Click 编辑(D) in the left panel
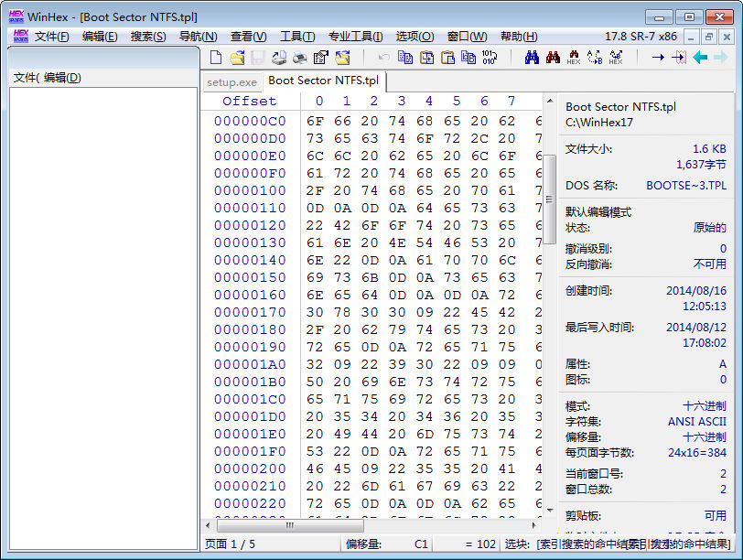This screenshot has height=560, width=743. (62, 78)
